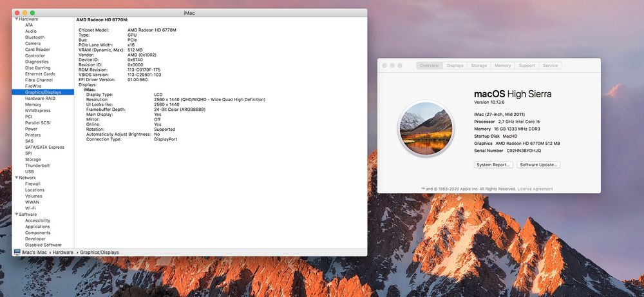Select Accessibility under Software
Viewport: 644px width, 297px height.
point(37,220)
